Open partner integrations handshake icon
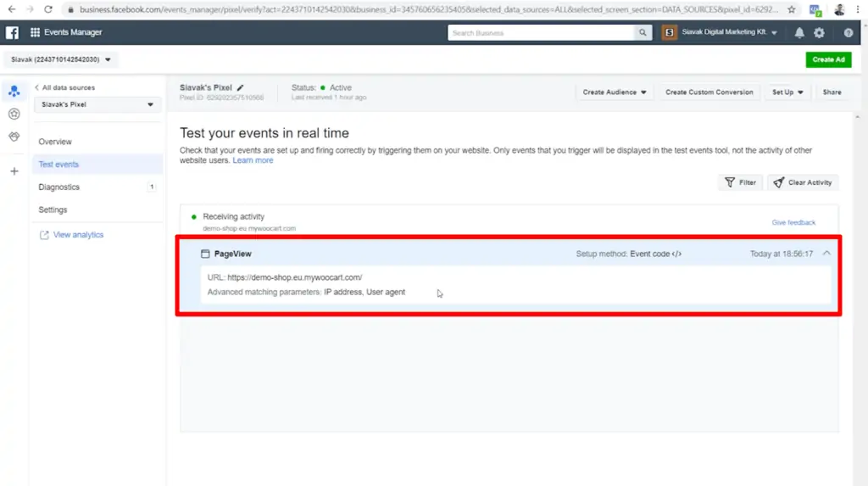868x486 pixels. click(x=14, y=137)
